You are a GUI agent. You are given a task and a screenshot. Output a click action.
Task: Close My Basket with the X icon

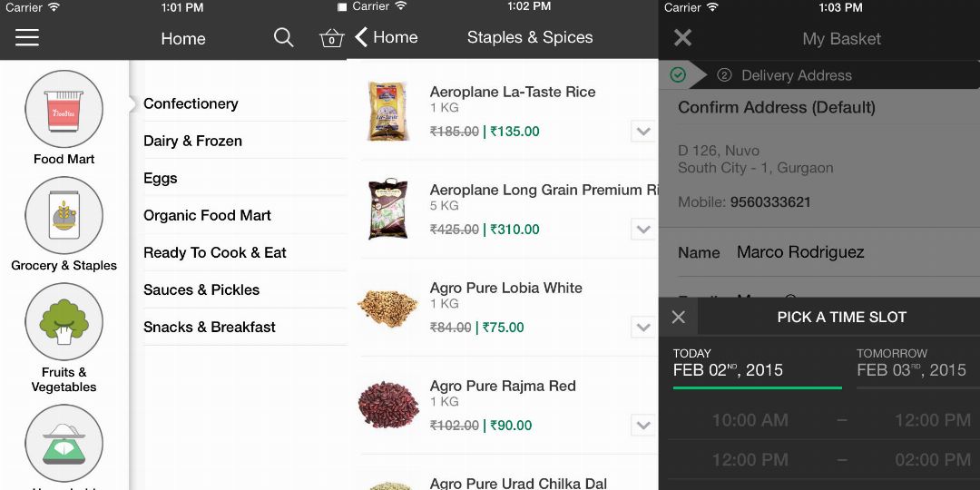[683, 38]
